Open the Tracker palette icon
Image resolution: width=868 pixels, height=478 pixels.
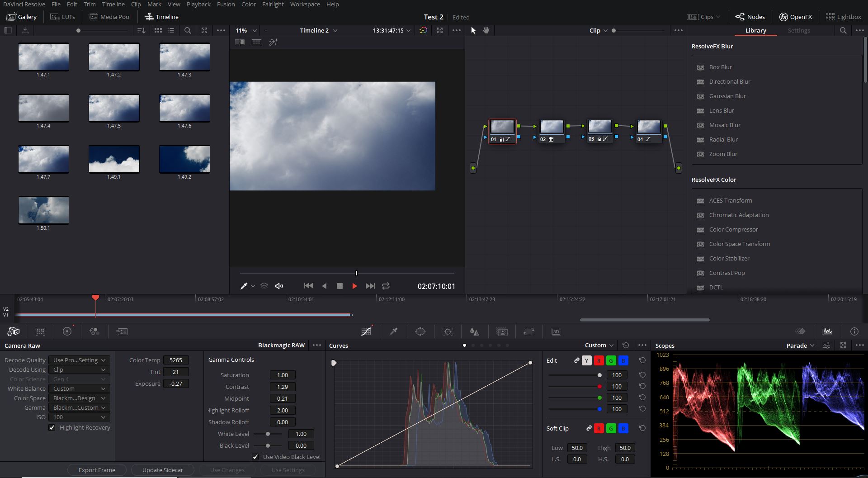[448, 331]
